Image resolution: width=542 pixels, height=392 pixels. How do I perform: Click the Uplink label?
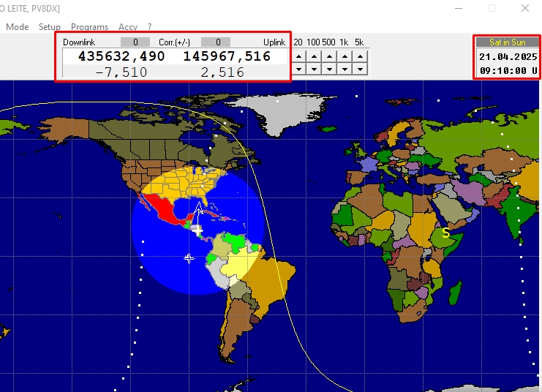pyautogui.click(x=274, y=42)
